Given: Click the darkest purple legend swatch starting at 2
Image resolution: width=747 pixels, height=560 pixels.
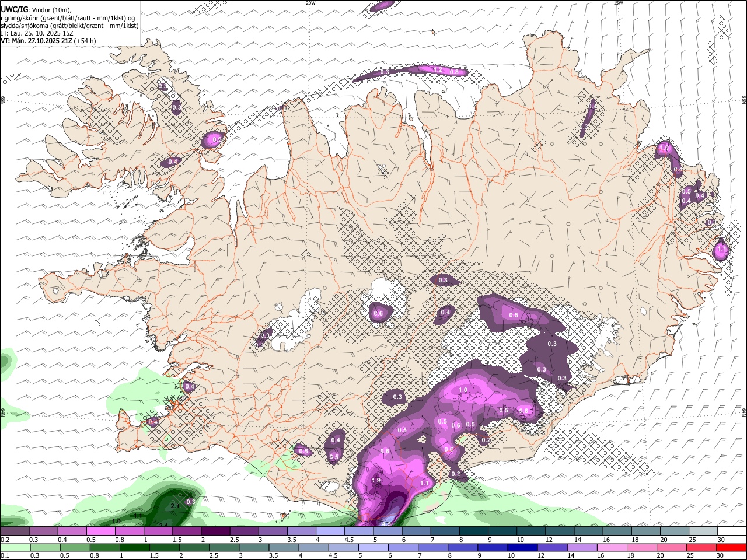Looking at the screenshot, I should [215, 531].
